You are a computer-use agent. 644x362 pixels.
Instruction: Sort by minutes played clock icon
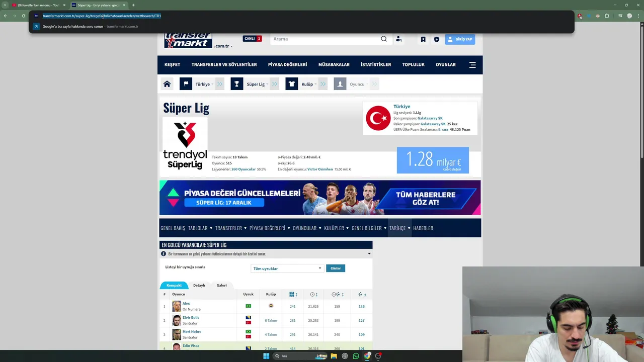tap(313, 294)
